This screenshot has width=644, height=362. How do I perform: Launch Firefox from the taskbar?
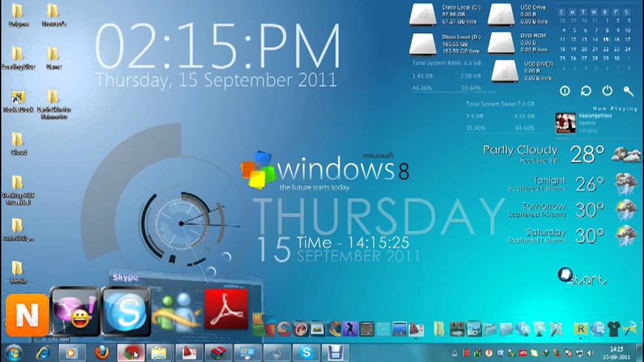(101, 353)
